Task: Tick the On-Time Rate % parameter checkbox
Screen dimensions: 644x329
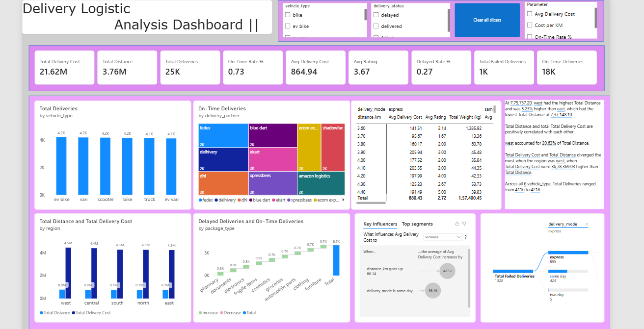Action: [530, 37]
